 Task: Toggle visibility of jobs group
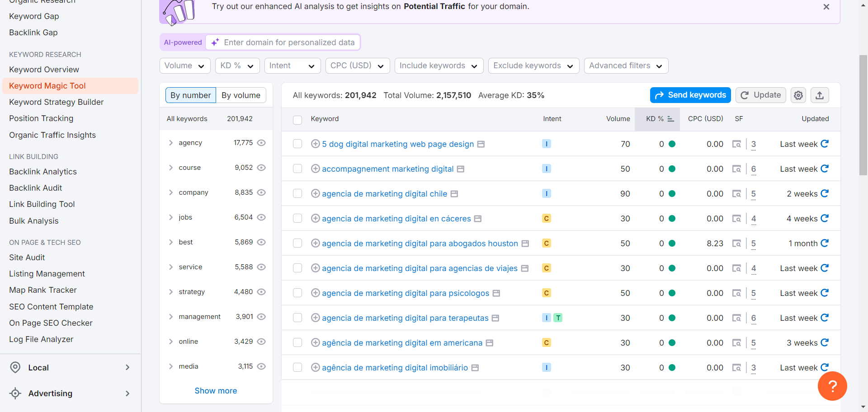[x=261, y=217]
